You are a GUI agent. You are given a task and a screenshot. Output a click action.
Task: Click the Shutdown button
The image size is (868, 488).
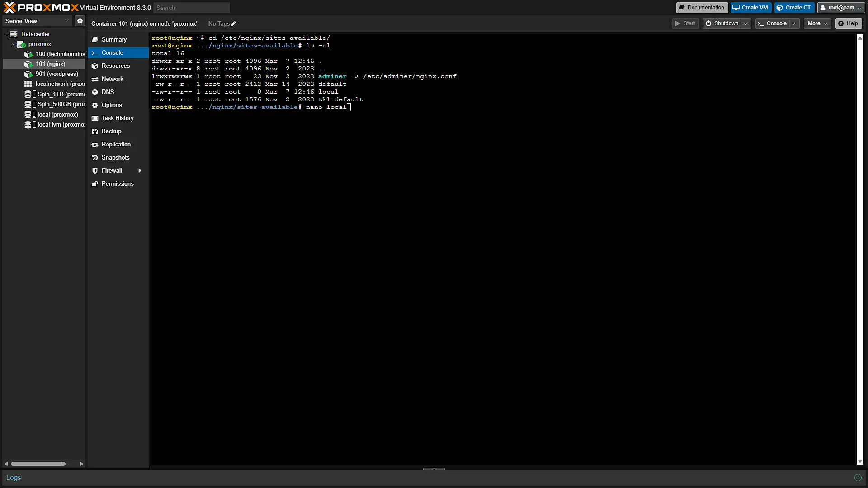[722, 23]
